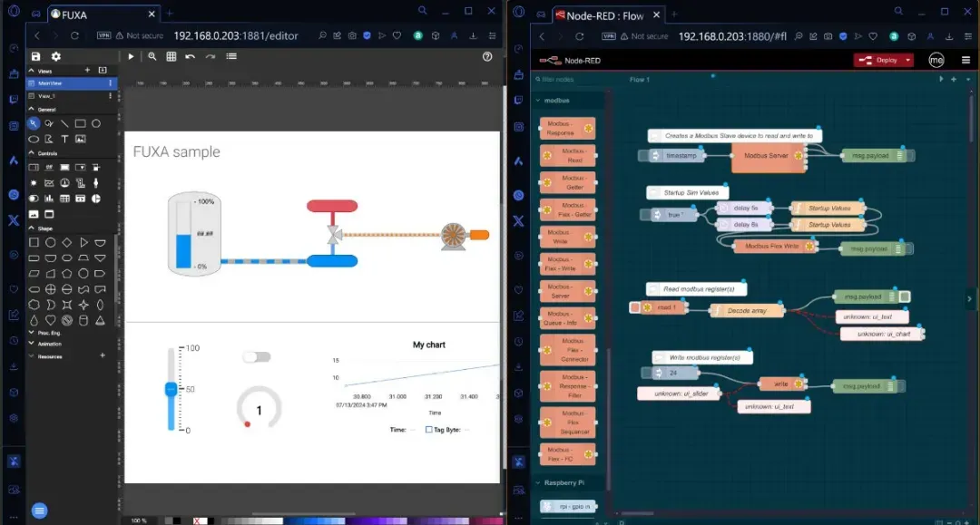This screenshot has height=525, width=980.
Task: Open the Deploy dropdown arrow
Action: click(908, 60)
